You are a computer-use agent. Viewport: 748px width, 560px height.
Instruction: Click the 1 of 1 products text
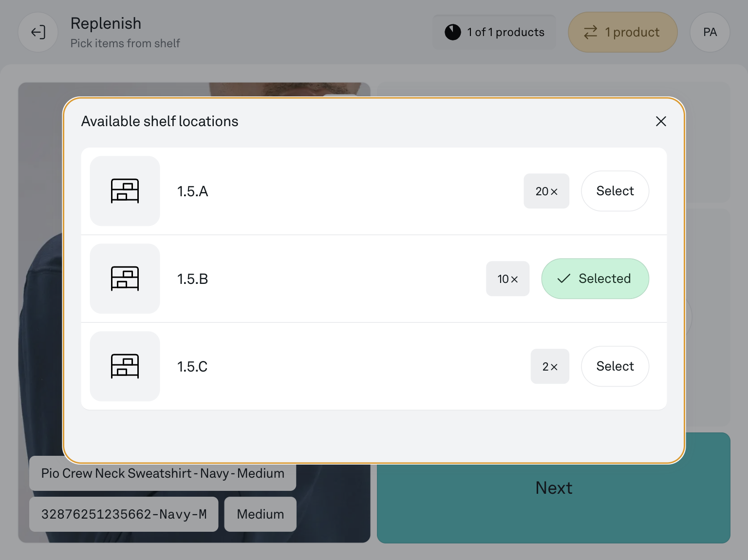pos(505,32)
